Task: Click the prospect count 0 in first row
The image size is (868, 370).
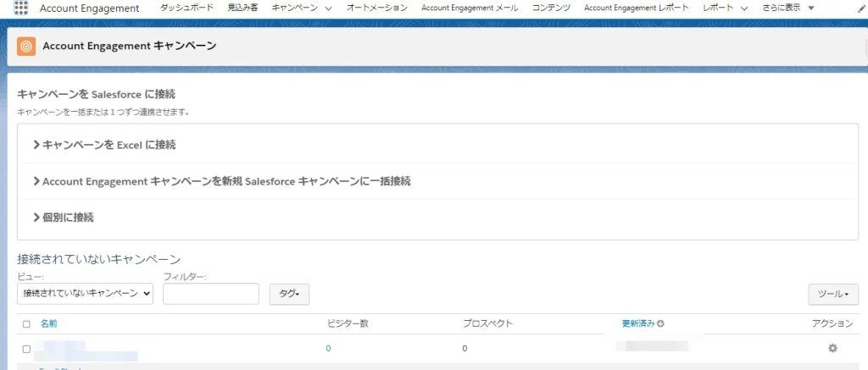Action: coord(465,349)
